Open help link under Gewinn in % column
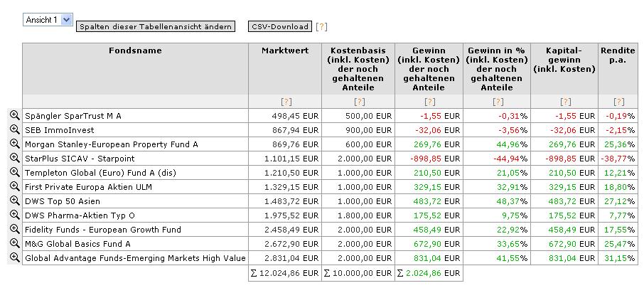 point(498,102)
